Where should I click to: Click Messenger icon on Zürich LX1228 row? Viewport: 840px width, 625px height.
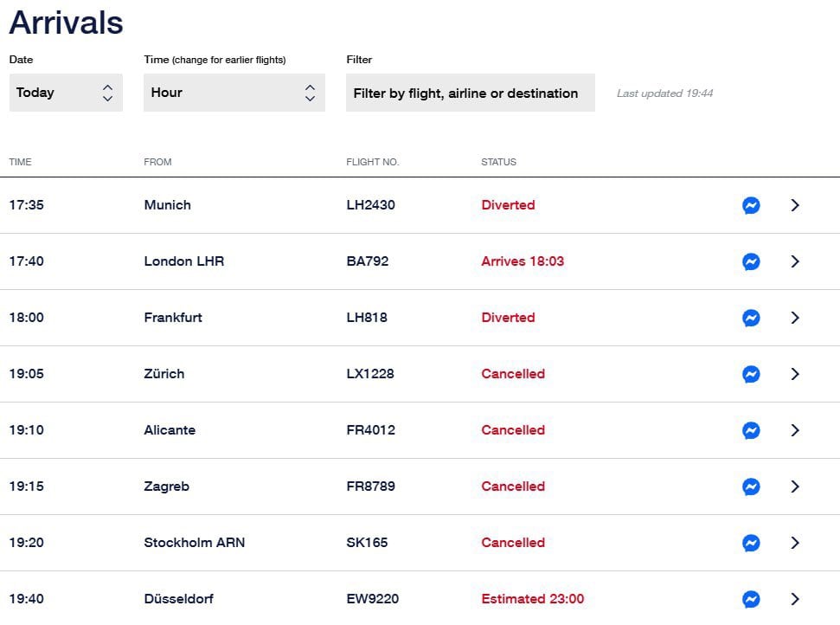[751, 374]
